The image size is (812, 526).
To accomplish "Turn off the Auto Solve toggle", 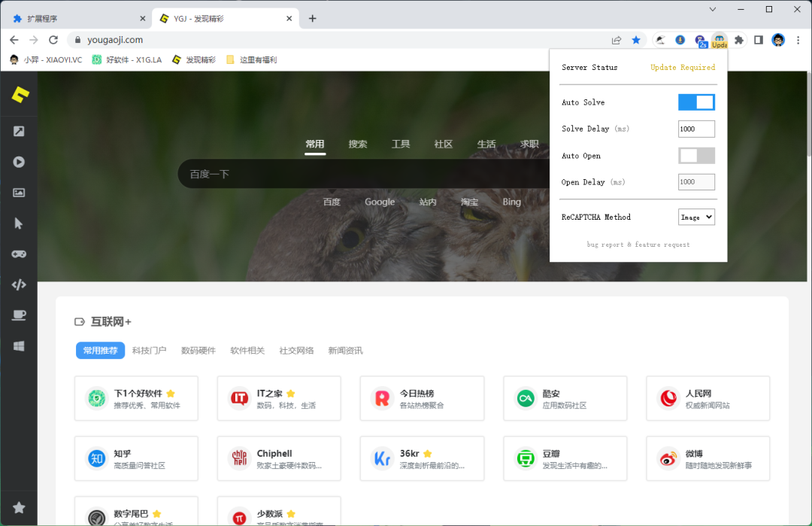I will [696, 102].
